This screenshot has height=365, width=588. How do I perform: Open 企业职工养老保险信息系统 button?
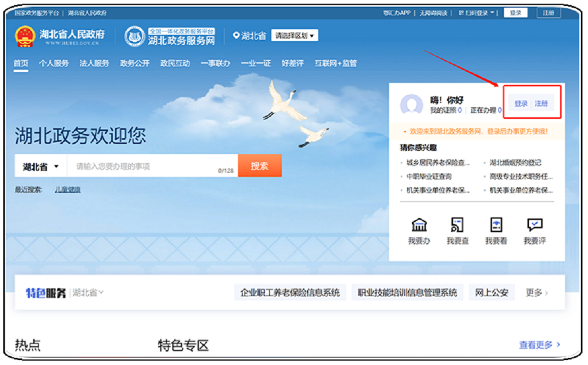tap(290, 292)
